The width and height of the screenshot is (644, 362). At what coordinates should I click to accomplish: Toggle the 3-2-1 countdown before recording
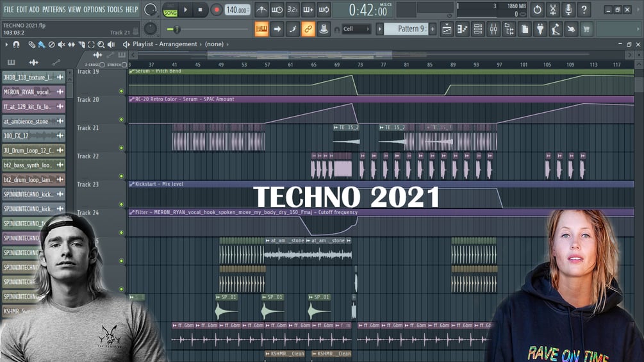click(x=292, y=10)
